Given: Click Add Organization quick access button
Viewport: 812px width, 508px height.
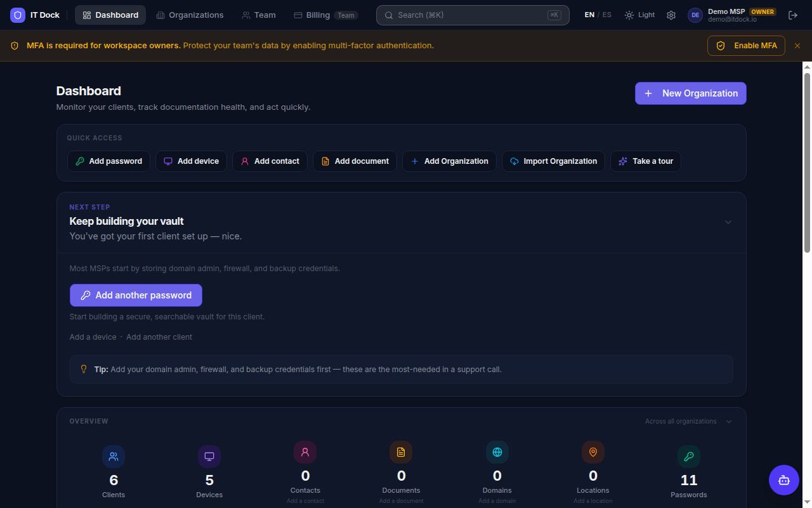Looking at the screenshot, I should point(449,161).
